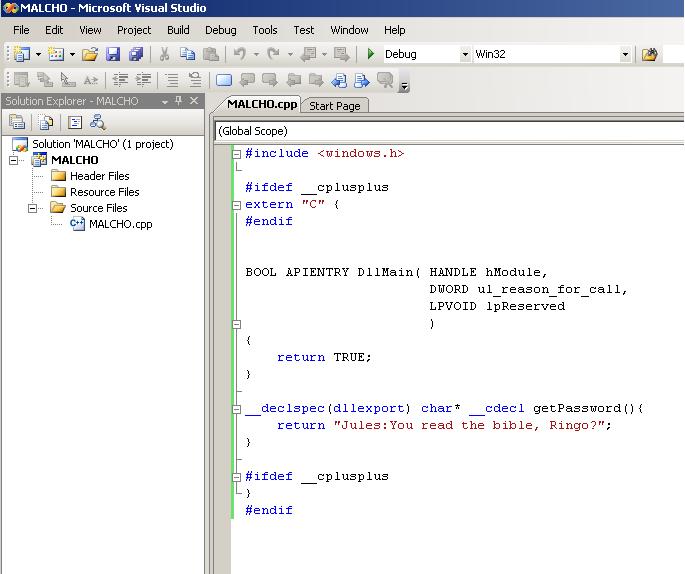This screenshot has width=685, height=574.
Task: Toggle auto-hide pin on Solution Explorer
Action: [x=179, y=101]
